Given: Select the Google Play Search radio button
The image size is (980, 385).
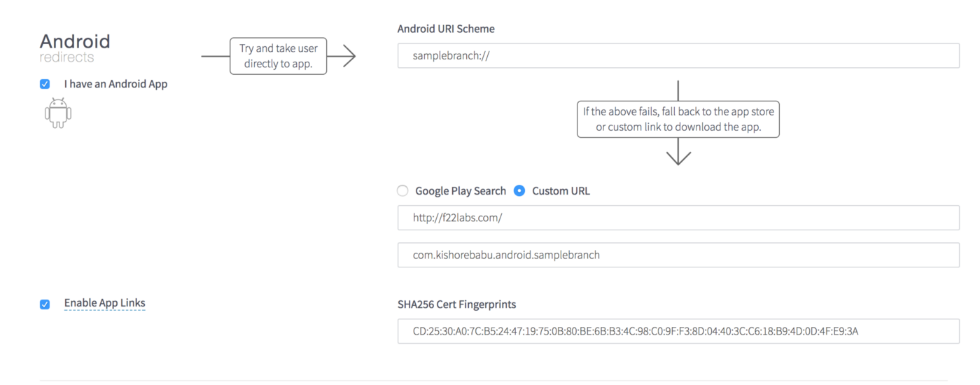Looking at the screenshot, I should tap(402, 190).
